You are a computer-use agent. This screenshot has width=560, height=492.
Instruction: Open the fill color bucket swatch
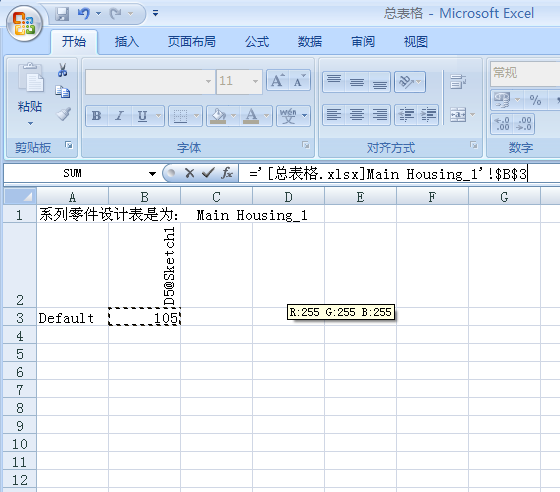(x=218, y=116)
